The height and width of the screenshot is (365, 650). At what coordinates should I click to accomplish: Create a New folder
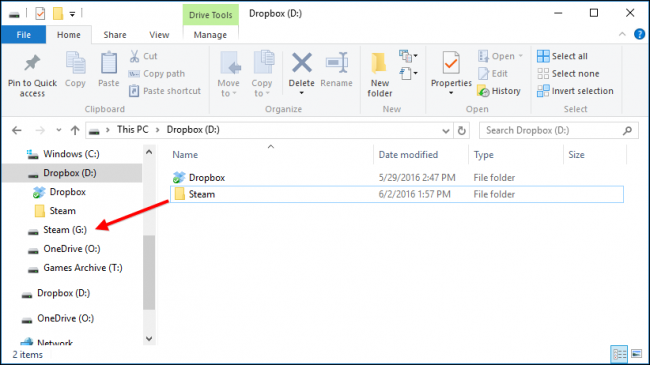pos(379,75)
